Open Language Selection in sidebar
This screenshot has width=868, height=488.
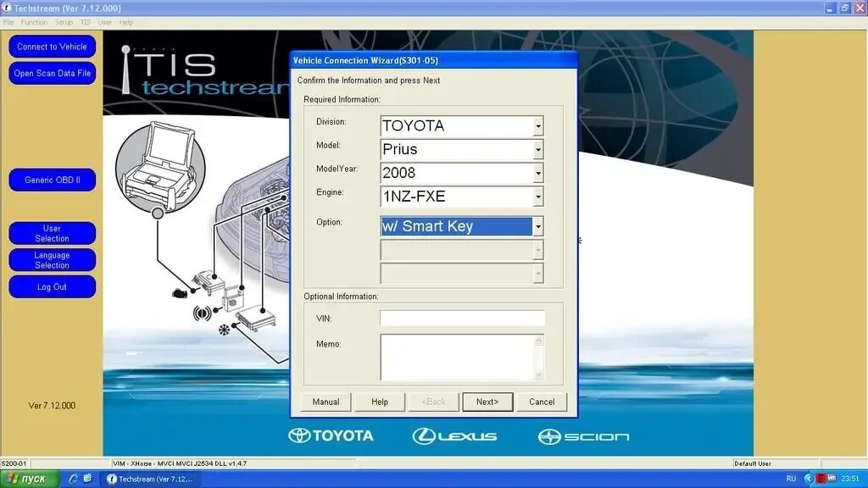[52, 260]
